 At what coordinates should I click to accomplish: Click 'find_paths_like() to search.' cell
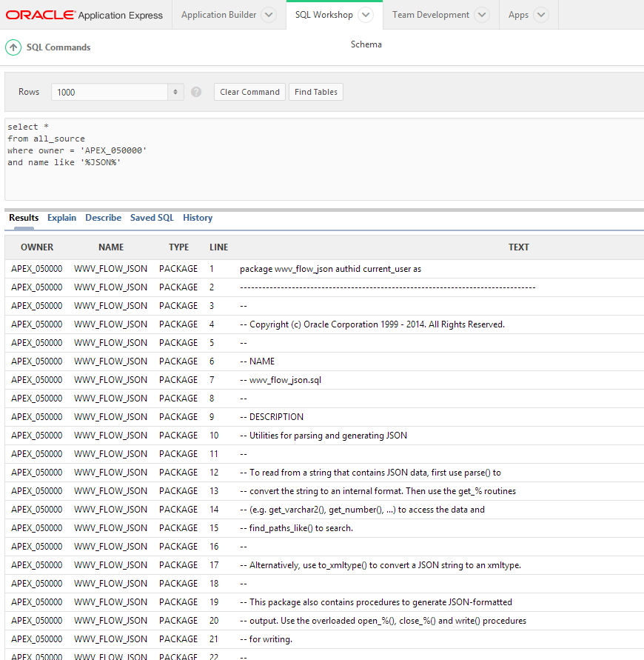pyautogui.click(x=297, y=528)
